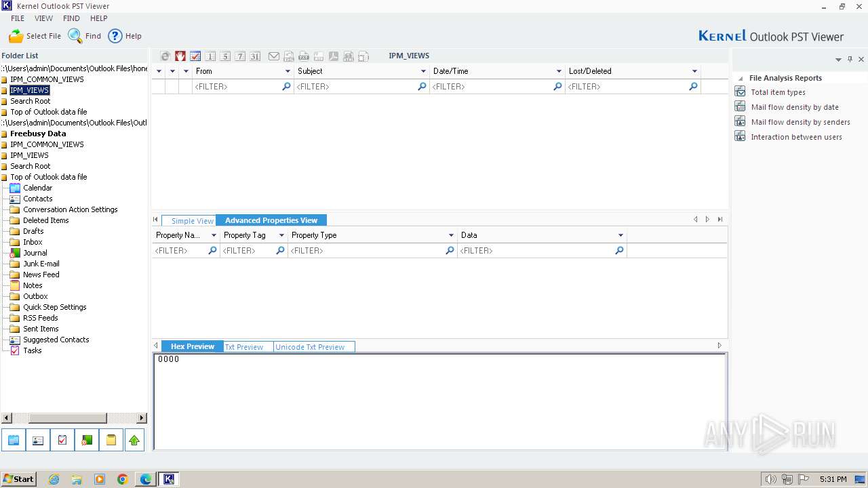Click the green up arrow button
This screenshot has height=488, width=868.
[134, 440]
